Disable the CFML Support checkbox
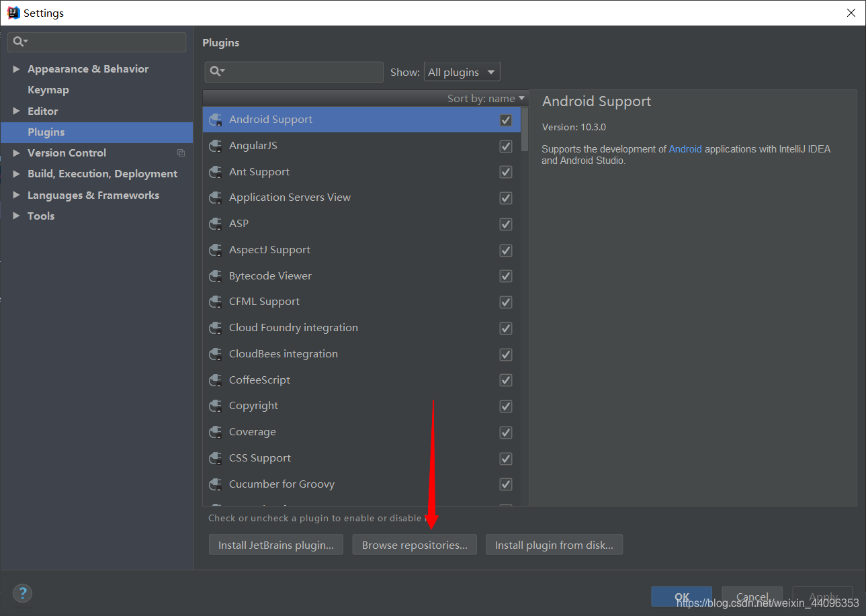Screen dimensions: 866x616 (506, 302)
